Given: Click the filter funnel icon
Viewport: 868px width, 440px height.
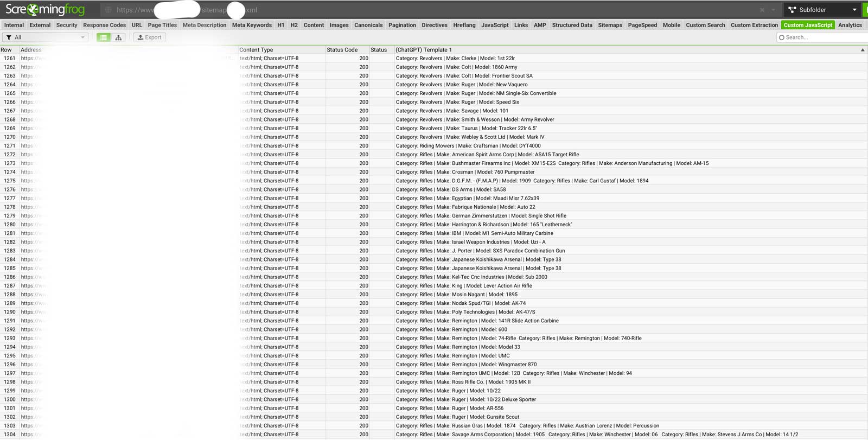Looking at the screenshot, I should [x=9, y=37].
